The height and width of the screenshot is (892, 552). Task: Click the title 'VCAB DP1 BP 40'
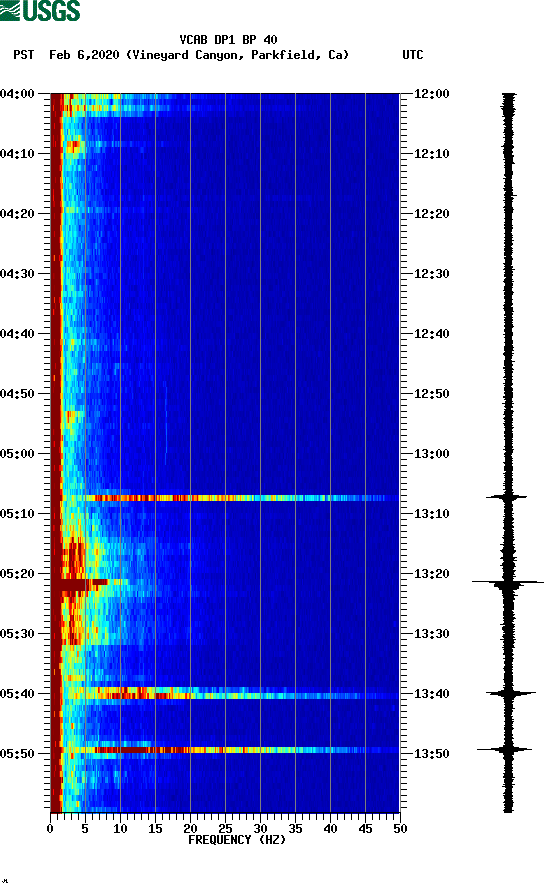[228, 40]
